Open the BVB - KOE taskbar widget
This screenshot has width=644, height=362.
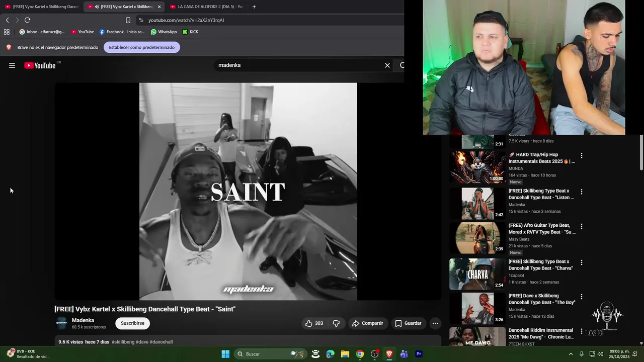[27, 354]
